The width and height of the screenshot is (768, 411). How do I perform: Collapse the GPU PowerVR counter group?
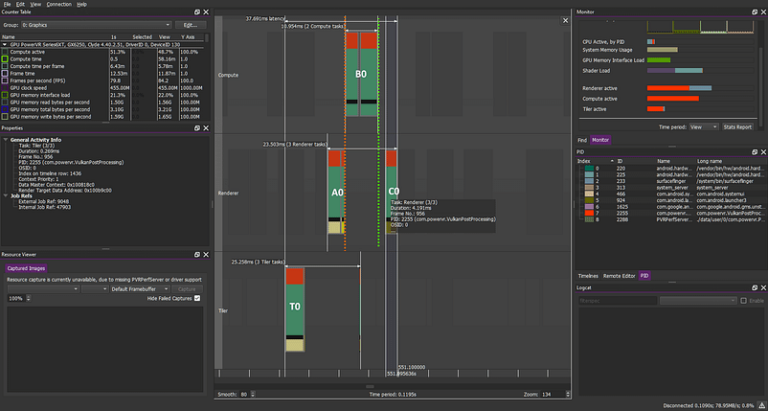pos(5,44)
